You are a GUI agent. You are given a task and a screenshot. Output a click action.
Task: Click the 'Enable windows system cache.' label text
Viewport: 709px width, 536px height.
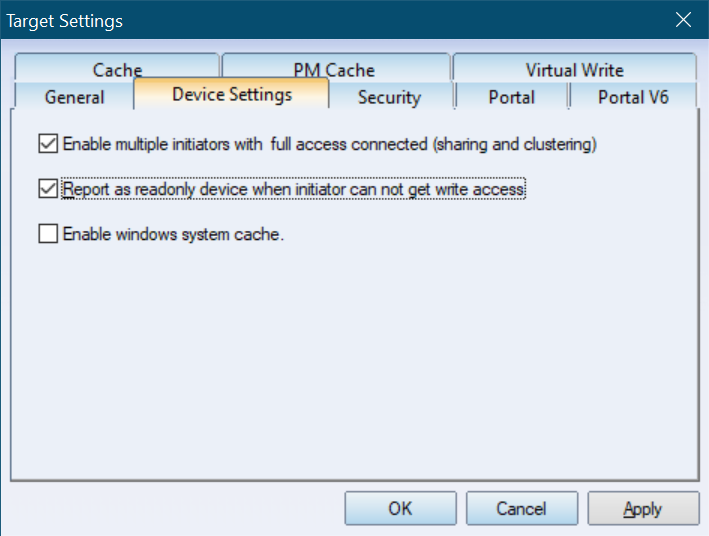point(173,234)
